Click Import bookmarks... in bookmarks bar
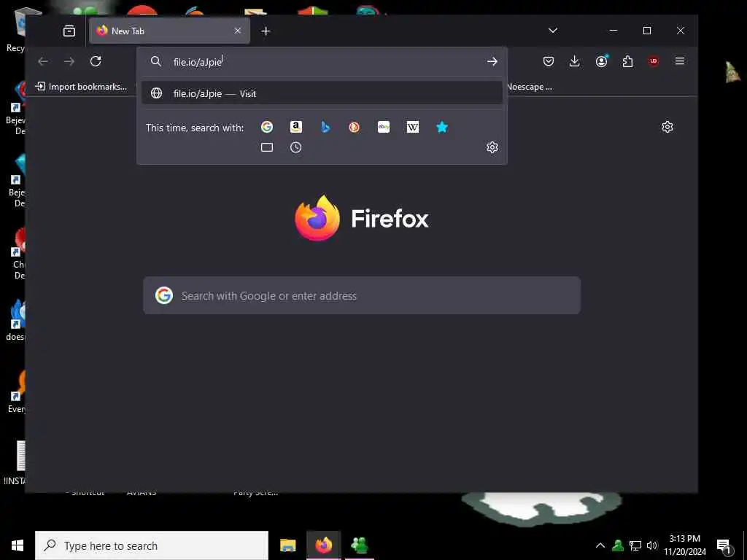Screen dimensions: 747x560 (82, 87)
